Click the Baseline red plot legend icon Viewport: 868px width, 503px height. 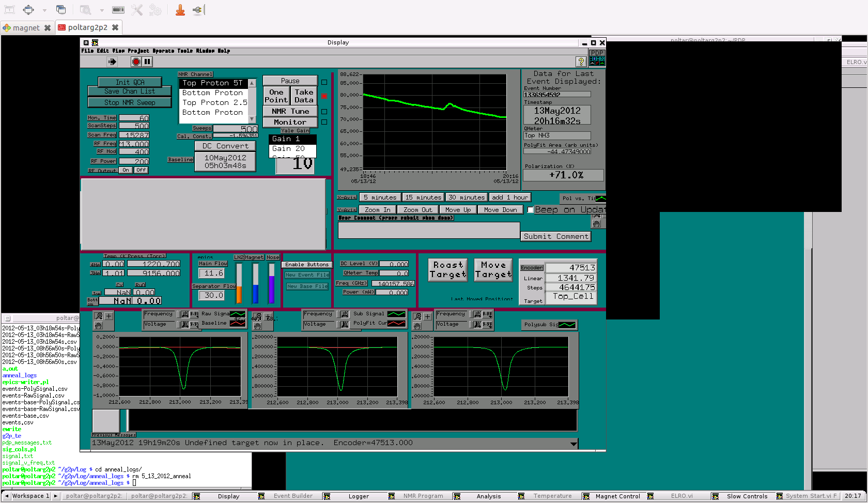(x=238, y=323)
